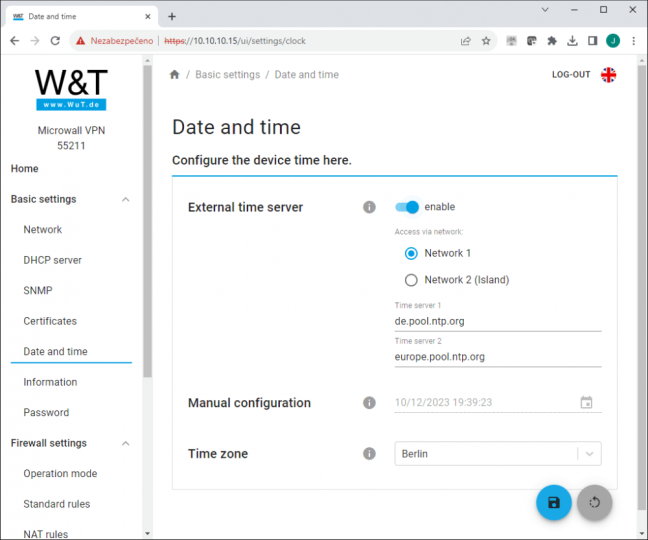Open DHCP server in sidebar
Image resolution: width=648 pixels, height=540 pixels.
click(x=52, y=260)
